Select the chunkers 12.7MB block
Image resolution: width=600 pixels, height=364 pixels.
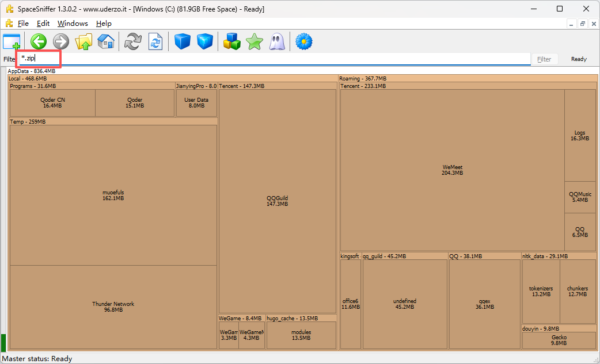(578, 292)
